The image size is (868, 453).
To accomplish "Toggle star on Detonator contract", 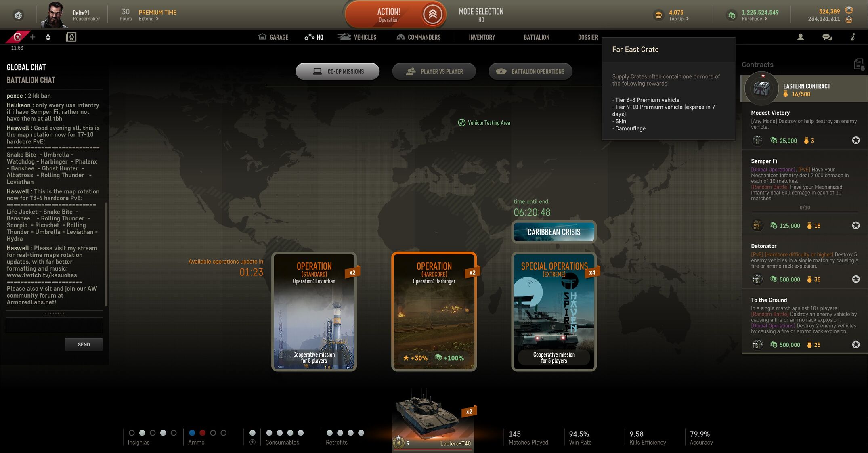I will [855, 279].
